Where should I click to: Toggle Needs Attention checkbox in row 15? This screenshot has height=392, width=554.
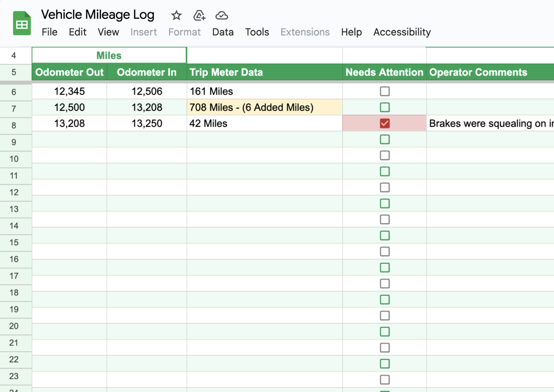(385, 236)
